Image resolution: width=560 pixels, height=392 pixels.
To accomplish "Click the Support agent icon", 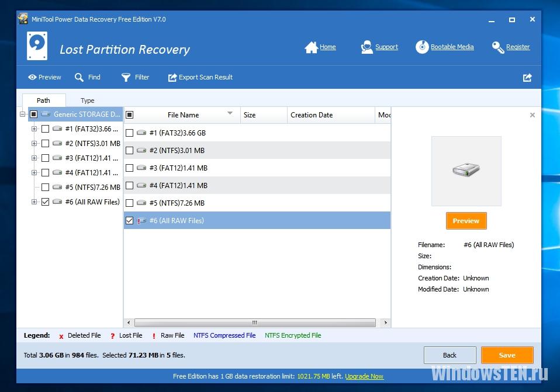I will click(367, 47).
